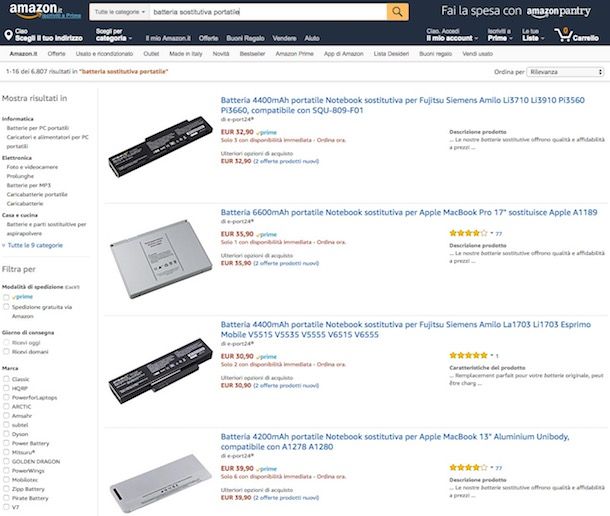Click star rating of MacBook Pro 17" battery

(x=469, y=233)
